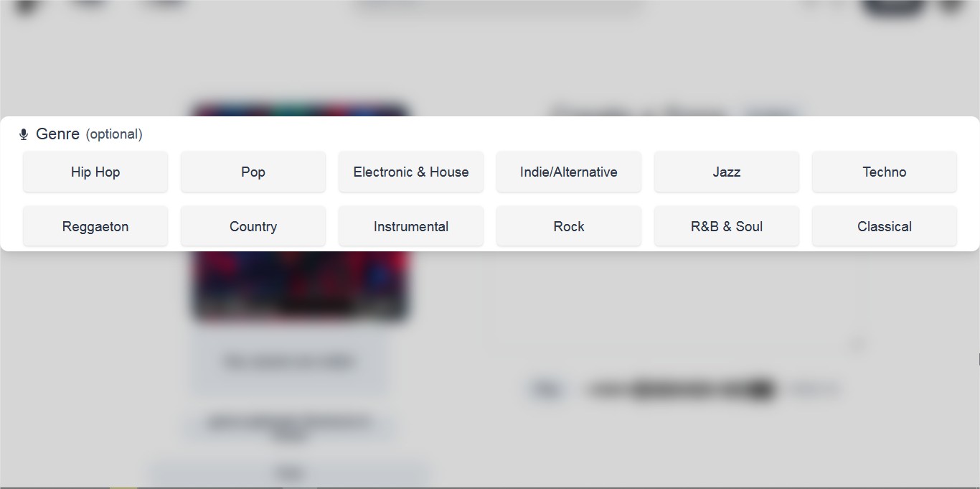
Task: Click the blurred logo icon top left
Action: click(x=27, y=7)
